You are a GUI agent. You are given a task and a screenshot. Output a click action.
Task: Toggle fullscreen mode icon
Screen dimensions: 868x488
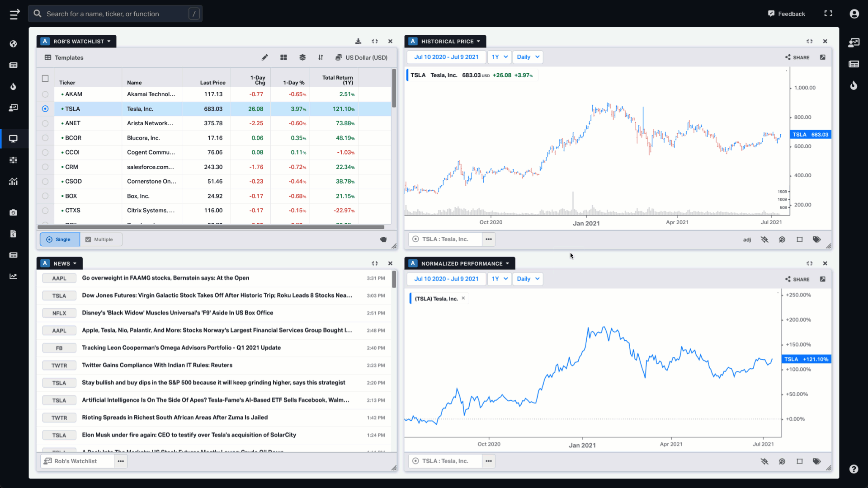pos(828,14)
